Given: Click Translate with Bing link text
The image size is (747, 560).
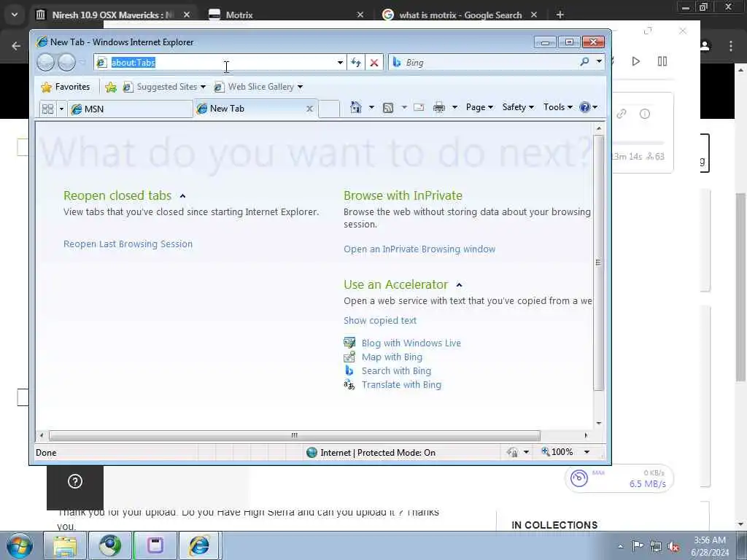Looking at the screenshot, I should coord(401,385).
